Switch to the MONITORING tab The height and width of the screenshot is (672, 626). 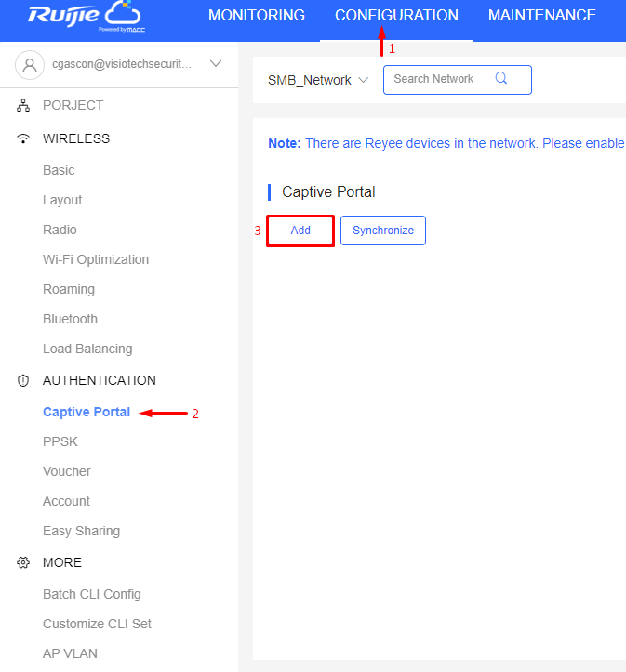257,16
